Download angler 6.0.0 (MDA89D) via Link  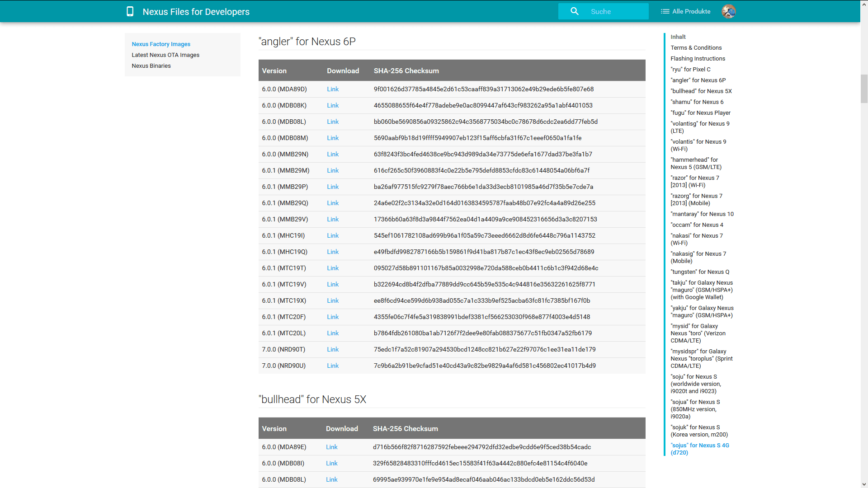coord(333,89)
